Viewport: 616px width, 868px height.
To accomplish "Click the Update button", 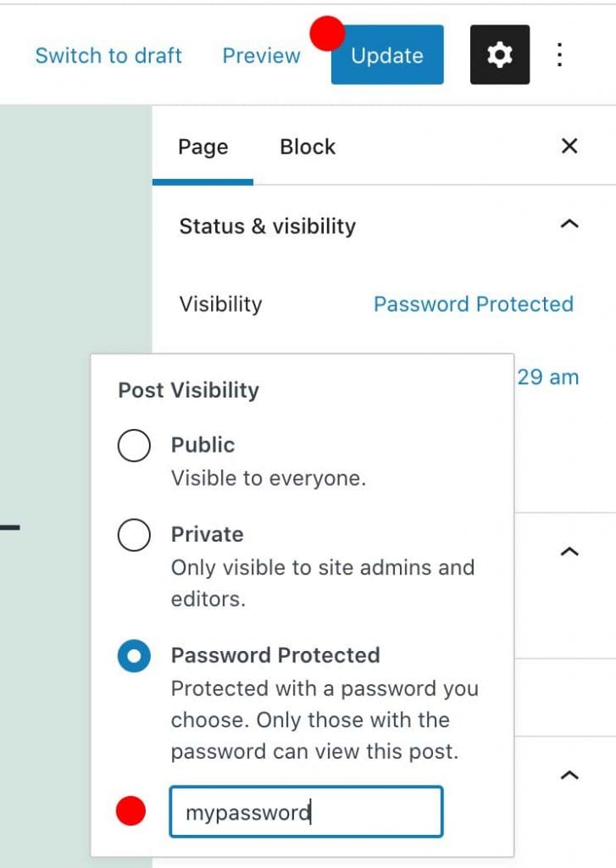I will (x=387, y=55).
